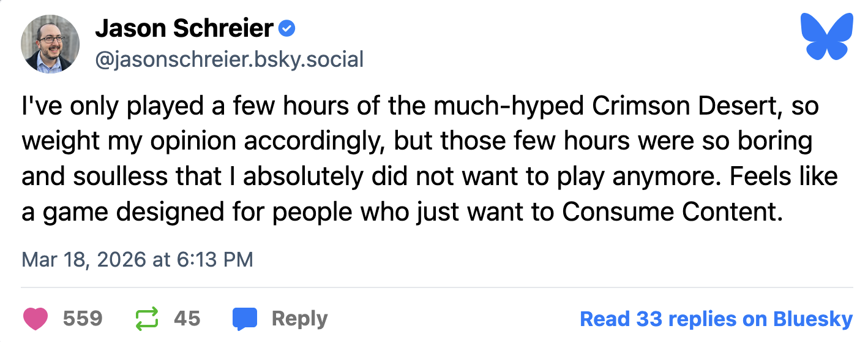
Task: Repost using the green arrows icon
Action: (x=147, y=319)
